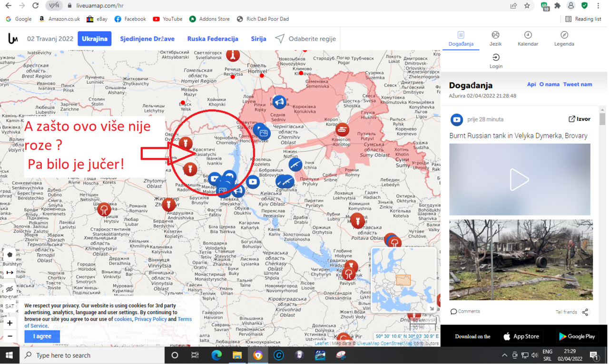Open Comments for the event
609x364 pixels.
(x=465, y=312)
